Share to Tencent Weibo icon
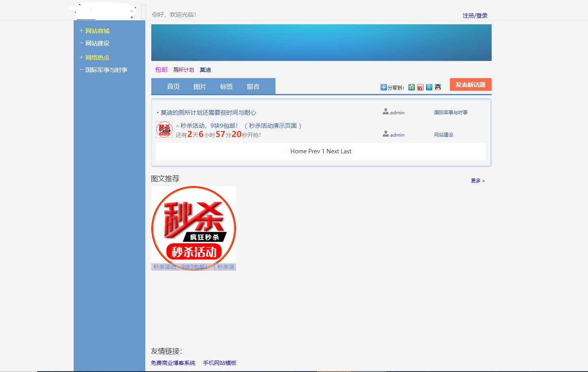Image resolution: width=588 pixels, height=372 pixels. (429, 87)
